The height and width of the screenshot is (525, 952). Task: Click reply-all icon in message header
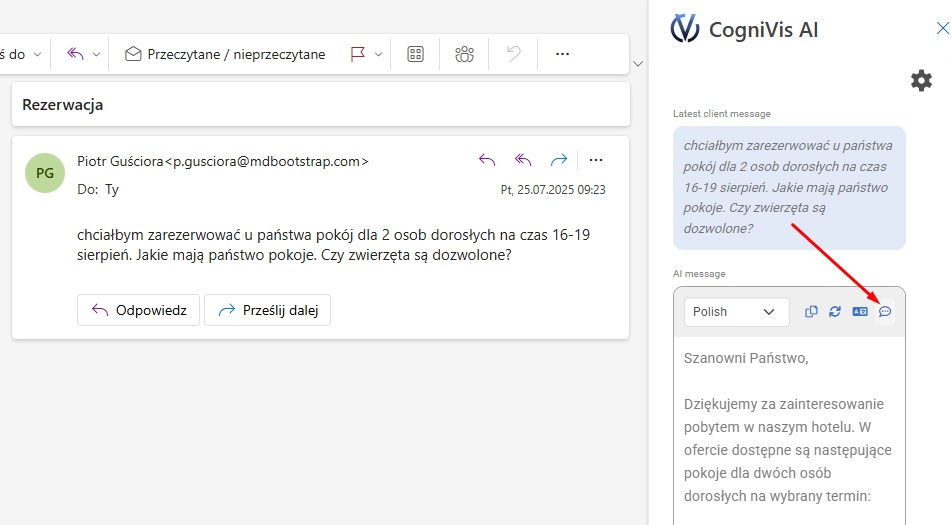(x=522, y=160)
